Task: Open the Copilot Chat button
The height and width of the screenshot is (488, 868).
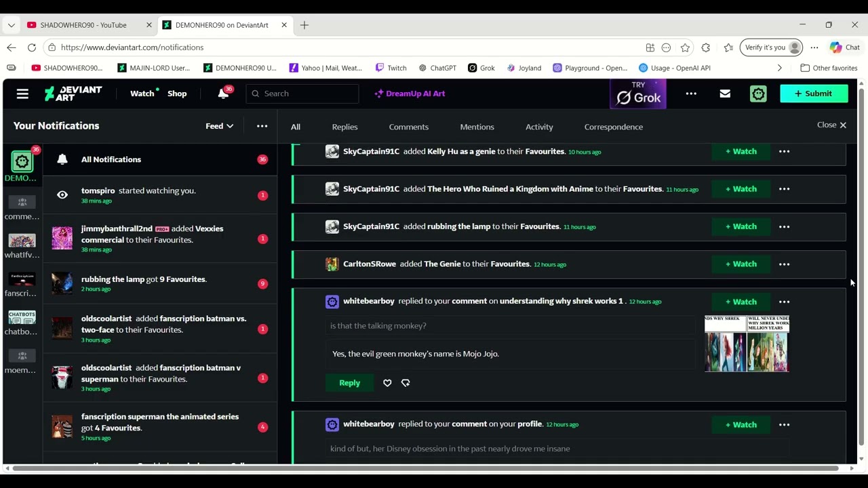Action: (x=845, y=47)
